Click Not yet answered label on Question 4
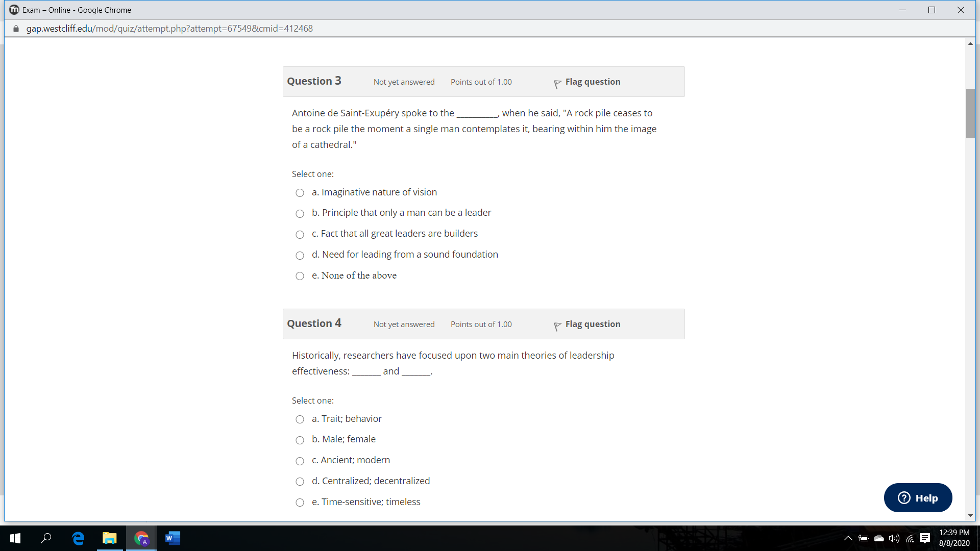Image resolution: width=980 pixels, height=551 pixels. click(x=404, y=323)
